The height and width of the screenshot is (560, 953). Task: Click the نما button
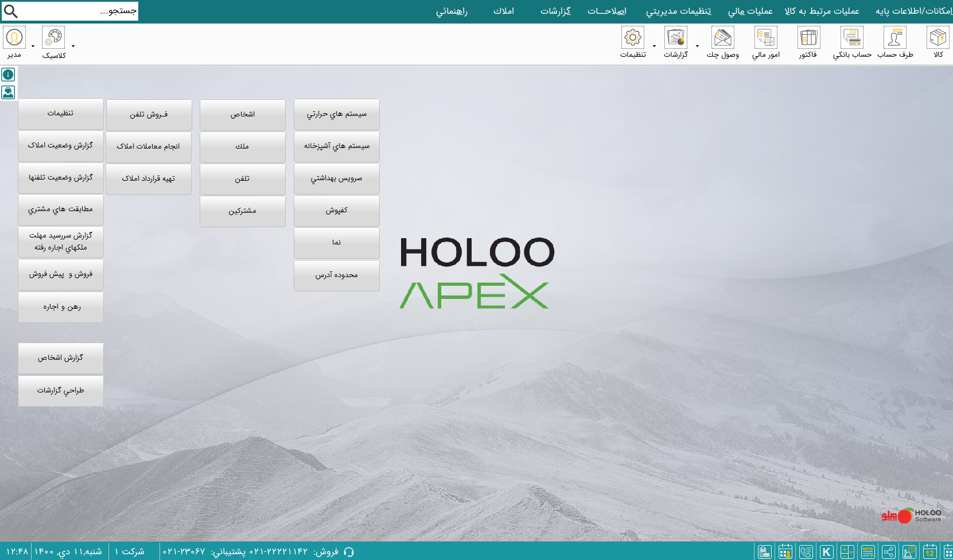coord(337,243)
